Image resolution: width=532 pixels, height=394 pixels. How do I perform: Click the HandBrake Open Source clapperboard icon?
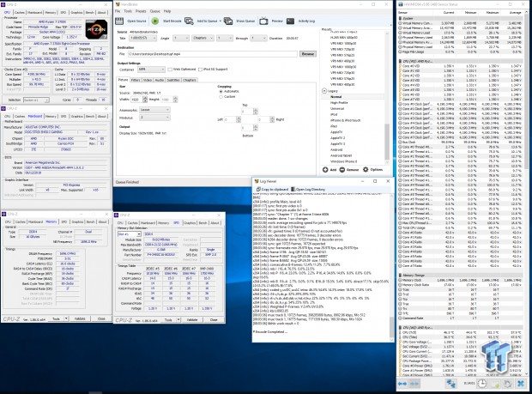pyautogui.click(x=119, y=21)
